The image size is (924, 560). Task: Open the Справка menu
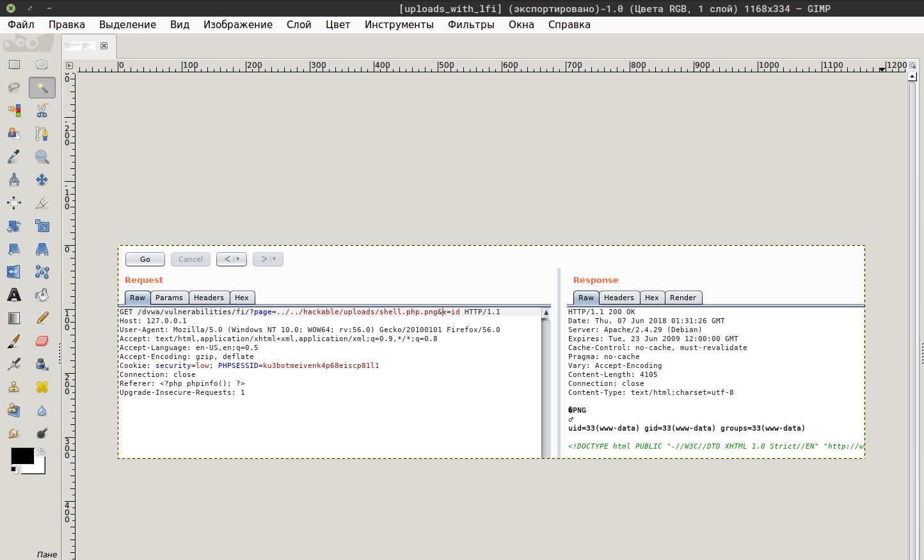[x=570, y=24]
